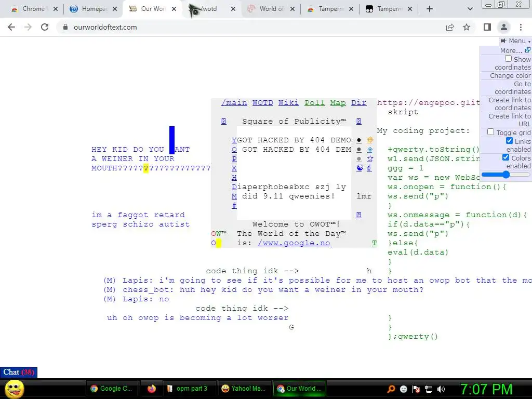Click the blue star symbol link

[370, 158]
